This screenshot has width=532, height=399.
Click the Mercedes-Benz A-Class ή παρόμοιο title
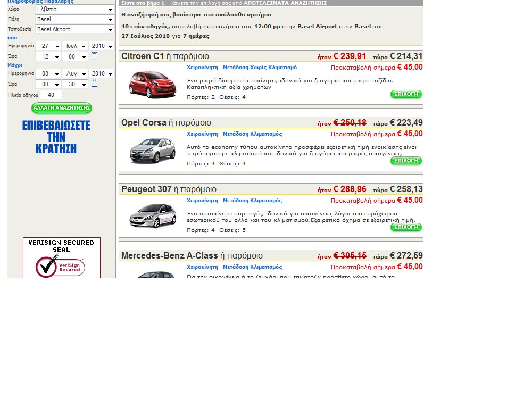[x=192, y=256]
